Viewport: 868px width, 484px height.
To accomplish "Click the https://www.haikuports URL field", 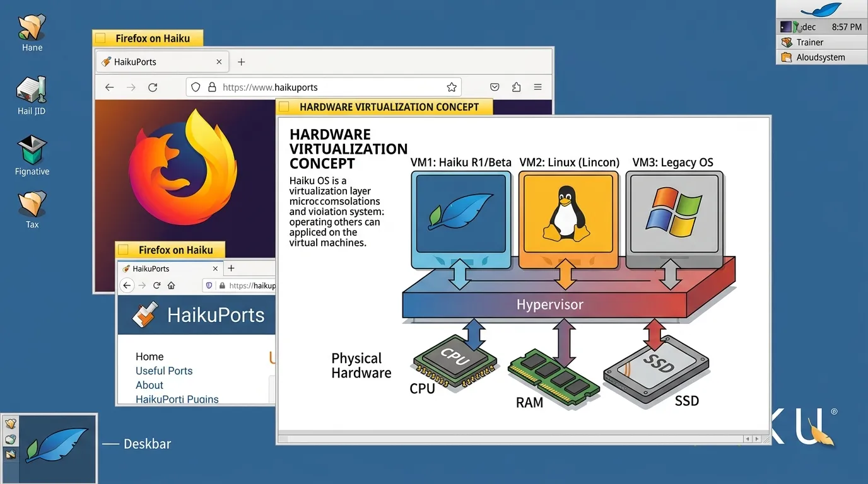I will (x=324, y=88).
